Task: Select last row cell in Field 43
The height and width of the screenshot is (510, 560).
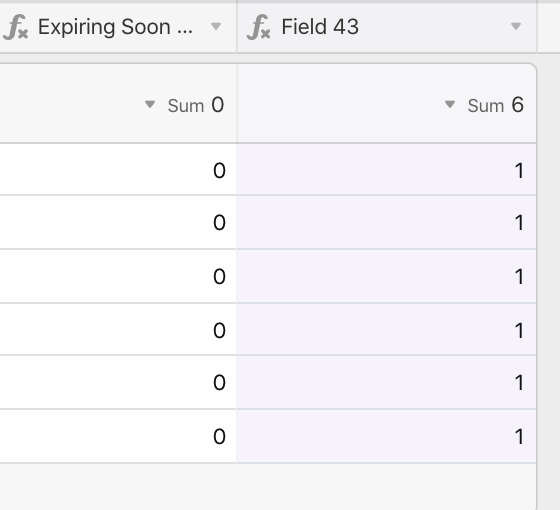Action: 386,436
